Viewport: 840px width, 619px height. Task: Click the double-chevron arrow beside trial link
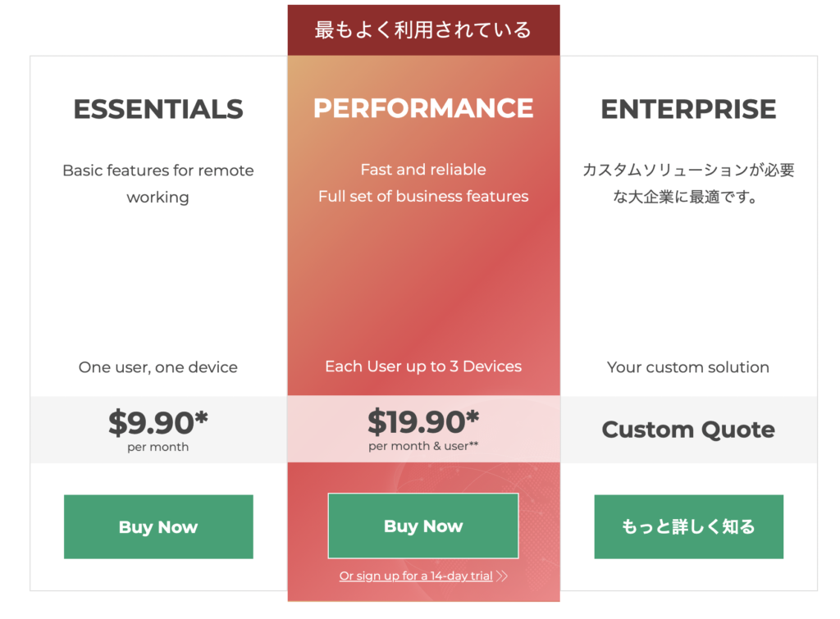(x=502, y=576)
